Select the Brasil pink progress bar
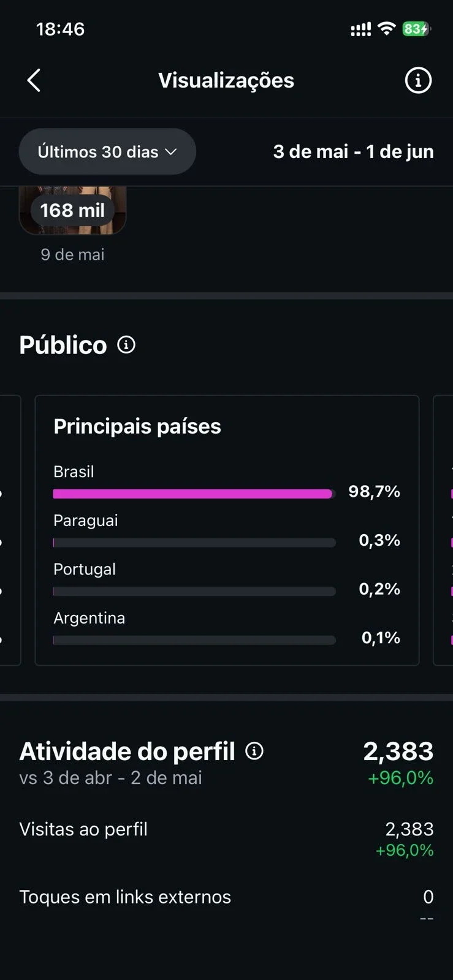Image resolution: width=453 pixels, height=980 pixels. [192, 494]
